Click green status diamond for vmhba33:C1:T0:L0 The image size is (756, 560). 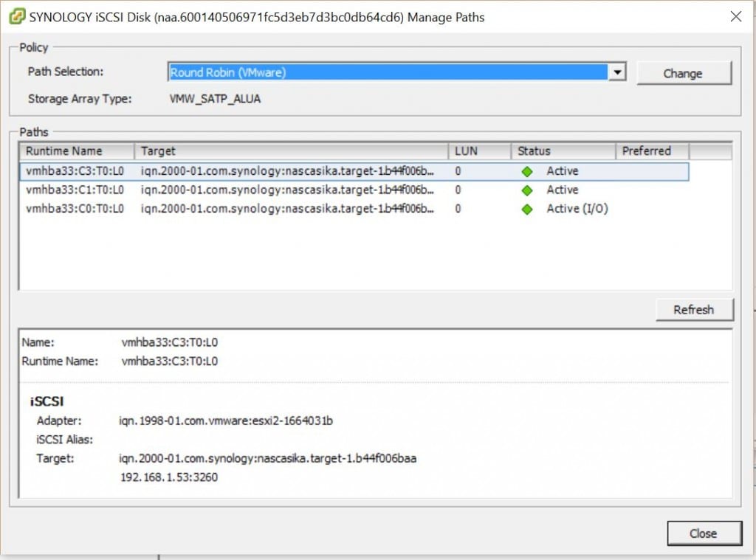click(x=526, y=190)
